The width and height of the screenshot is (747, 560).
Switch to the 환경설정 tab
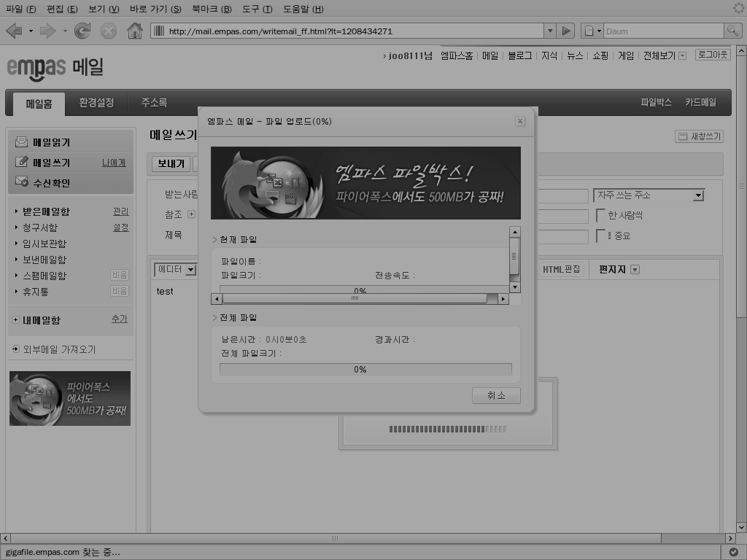[96, 102]
